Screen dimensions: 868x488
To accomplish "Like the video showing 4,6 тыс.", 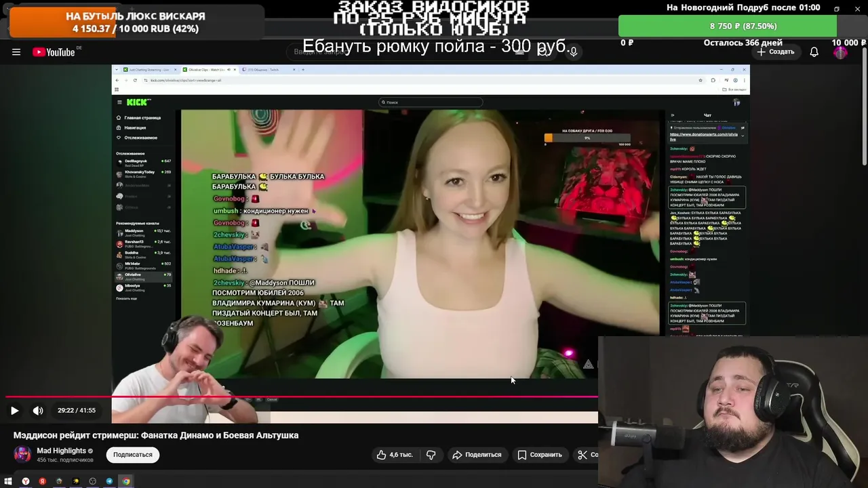I will pos(395,455).
